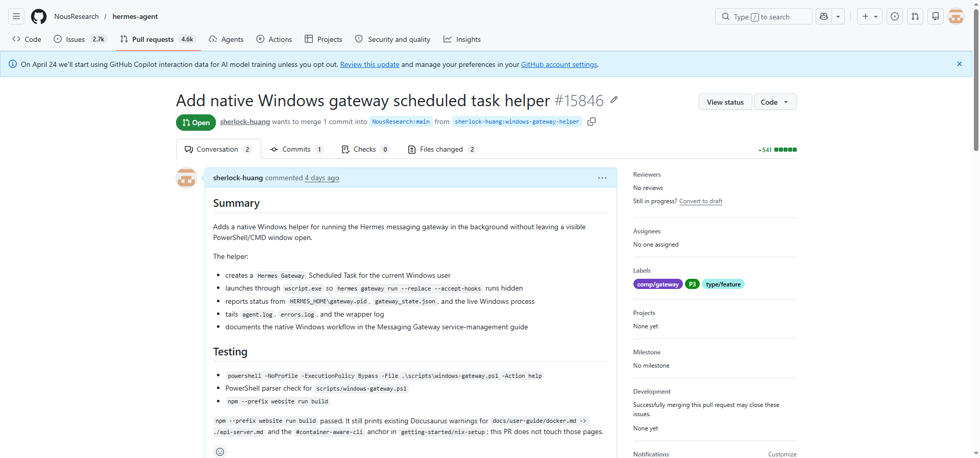Open Copilot chat icon in header
The image size is (980, 458).
pyautogui.click(x=824, y=16)
